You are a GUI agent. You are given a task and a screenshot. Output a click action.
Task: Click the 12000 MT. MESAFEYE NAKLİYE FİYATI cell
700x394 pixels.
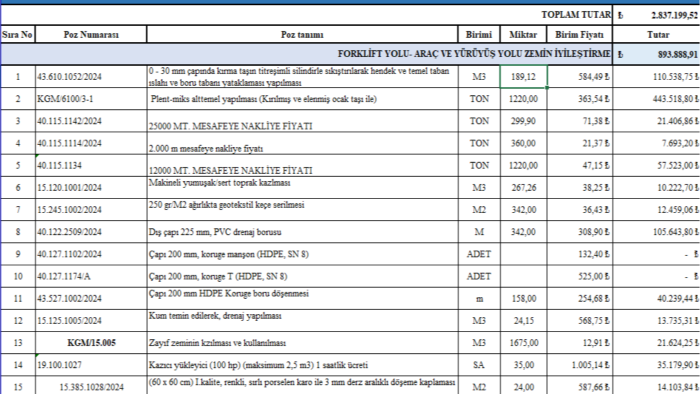tap(302, 166)
